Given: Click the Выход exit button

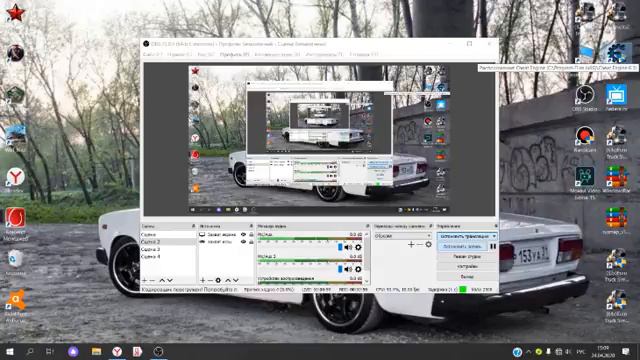Looking at the screenshot, I should (467, 277).
